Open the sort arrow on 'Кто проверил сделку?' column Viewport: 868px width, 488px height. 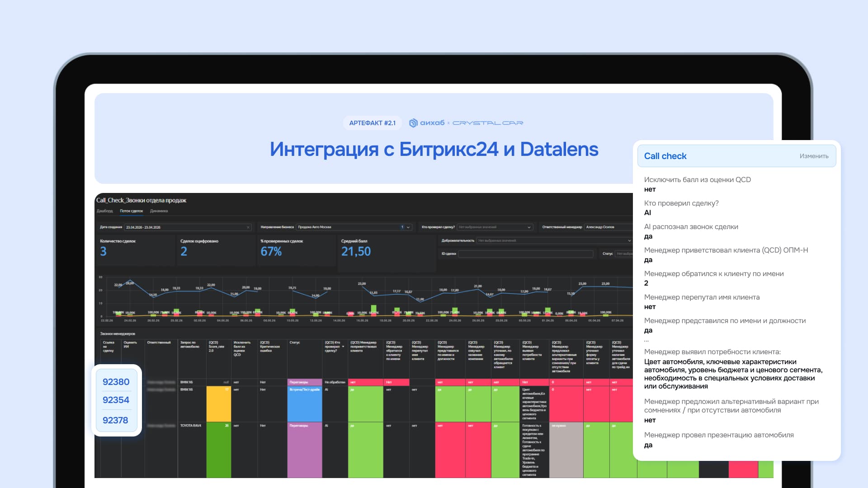pos(343,347)
